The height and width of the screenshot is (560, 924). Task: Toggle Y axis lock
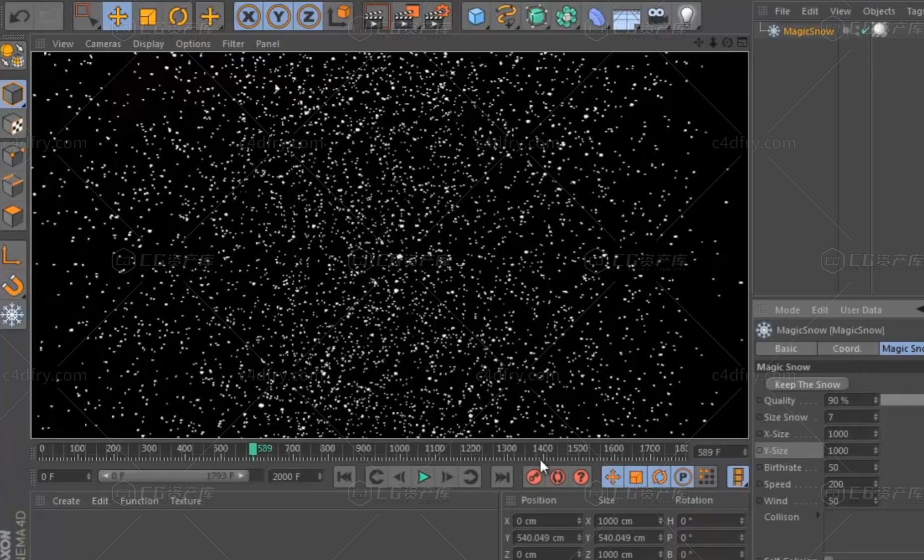point(278,16)
